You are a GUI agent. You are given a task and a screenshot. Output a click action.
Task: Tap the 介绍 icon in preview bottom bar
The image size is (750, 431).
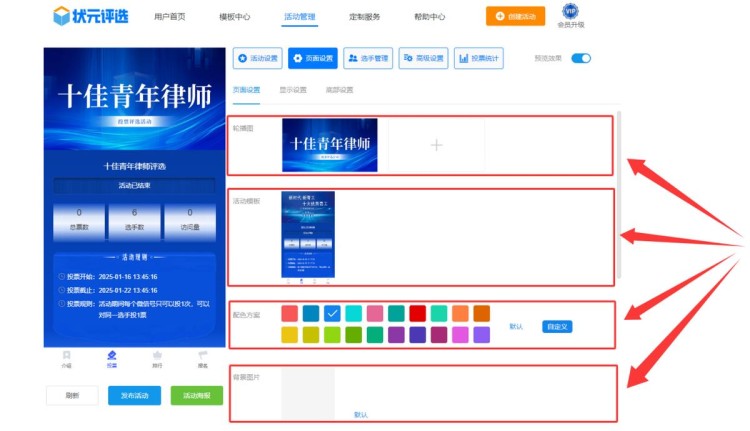pyautogui.click(x=66, y=357)
